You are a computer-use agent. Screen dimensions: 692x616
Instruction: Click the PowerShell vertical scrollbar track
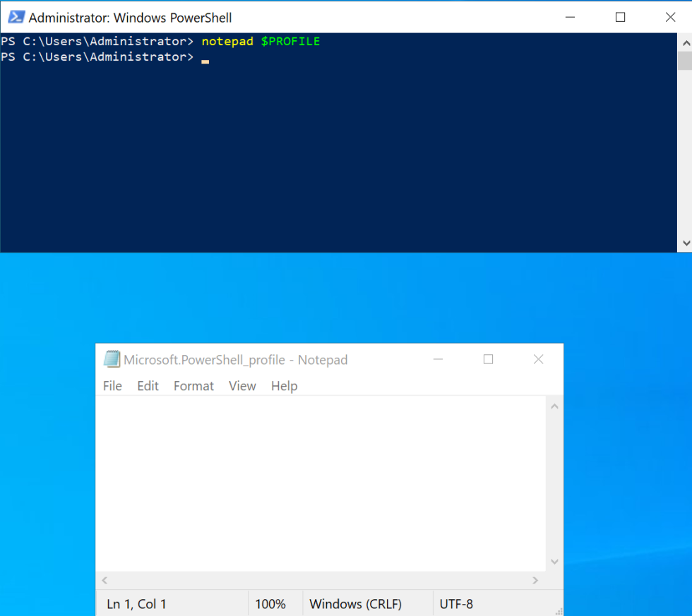(684, 141)
